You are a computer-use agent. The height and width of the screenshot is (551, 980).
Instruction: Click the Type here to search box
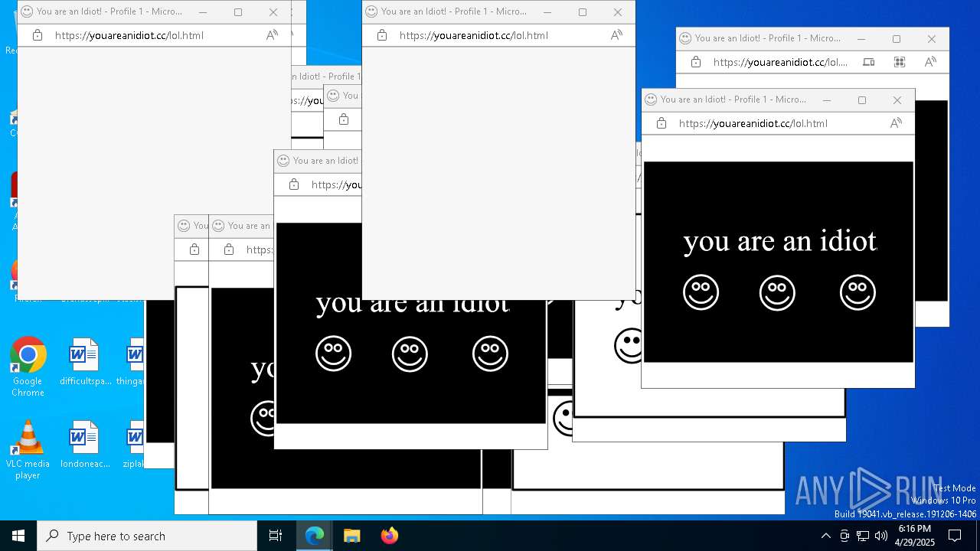[147, 536]
